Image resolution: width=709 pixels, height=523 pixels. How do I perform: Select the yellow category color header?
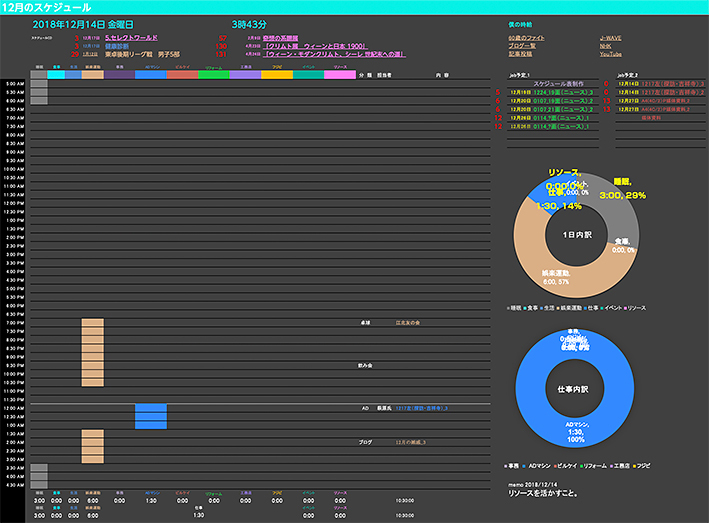tap(277, 74)
